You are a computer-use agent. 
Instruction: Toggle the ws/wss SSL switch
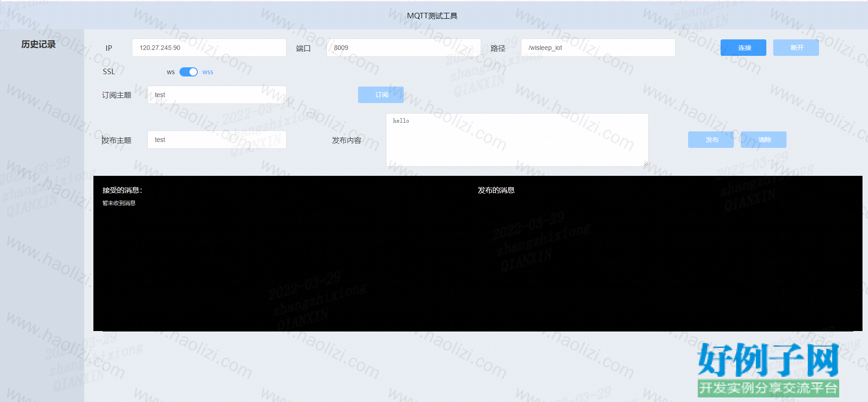[x=189, y=72]
